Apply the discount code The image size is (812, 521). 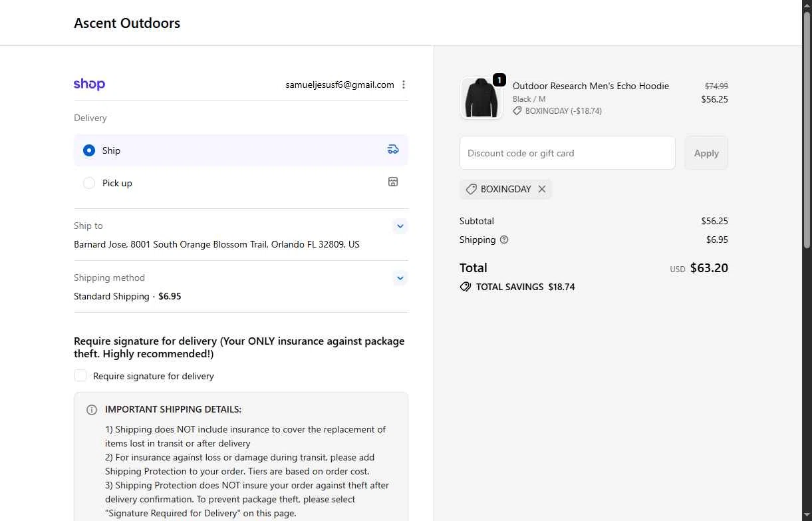[706, 153]
